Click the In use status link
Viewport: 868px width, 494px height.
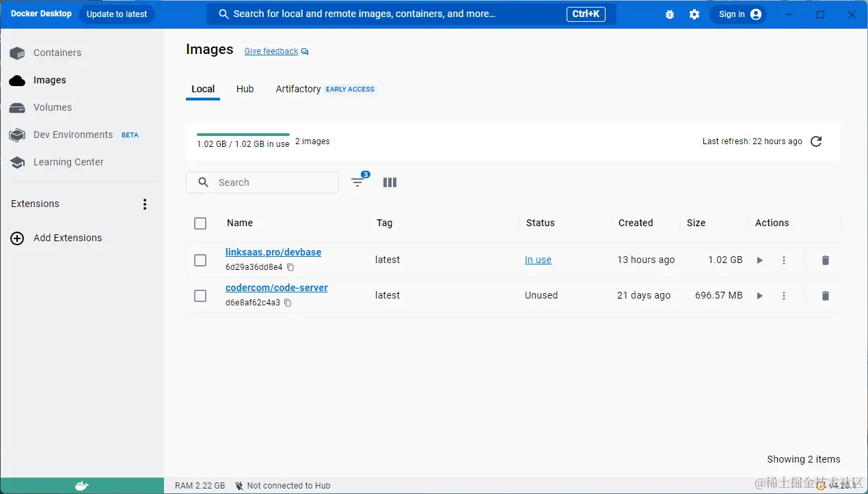538,260
